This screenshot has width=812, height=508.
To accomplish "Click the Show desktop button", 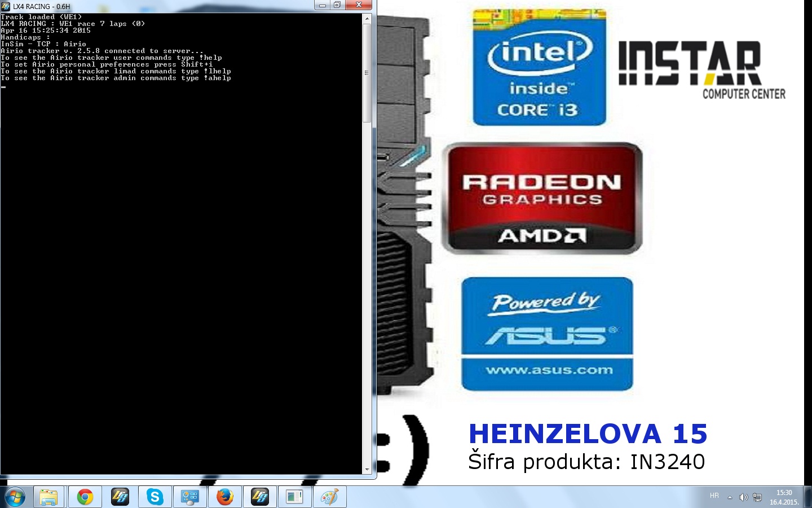I will 808,497.
